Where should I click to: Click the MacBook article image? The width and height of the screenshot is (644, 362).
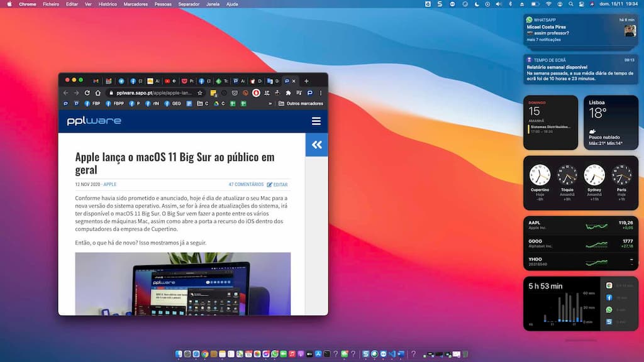pos(183,283)
